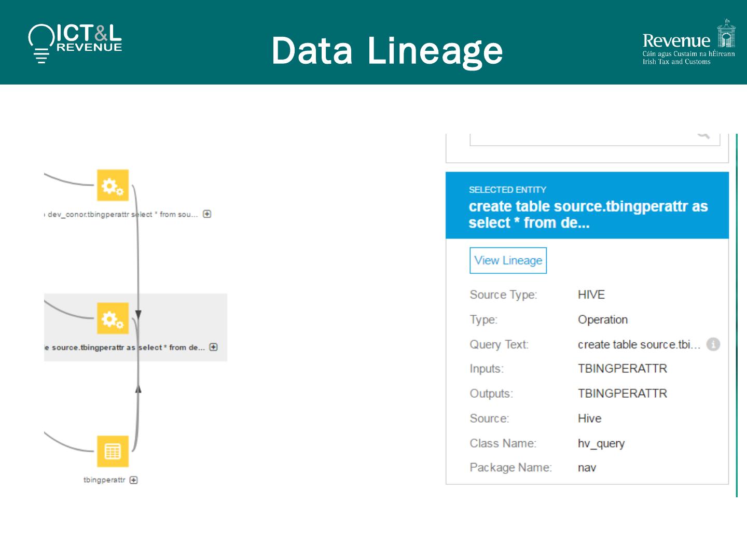Screen dimensions: 747x560
Task: Click the info icon beside Query Text
Action: click(x=713, y=344)
